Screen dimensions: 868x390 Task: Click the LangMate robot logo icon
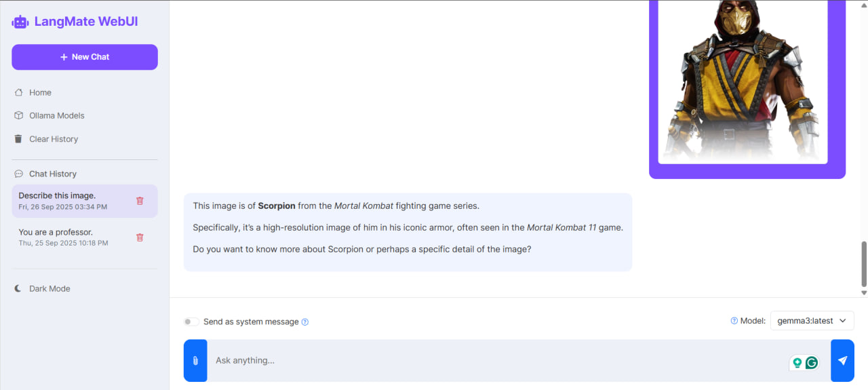click(20, 22)
